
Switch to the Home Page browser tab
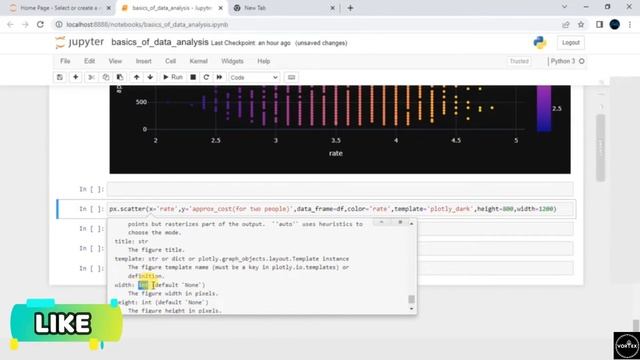(59, 8)
